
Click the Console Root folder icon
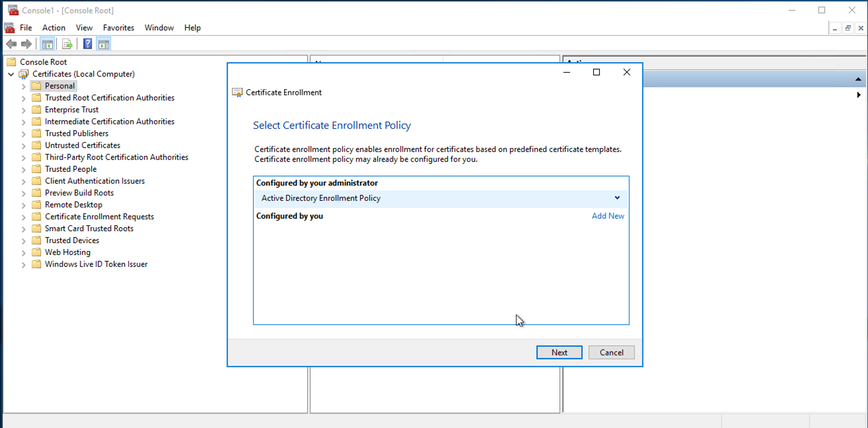pyautogui.click(x=12, y=62)
